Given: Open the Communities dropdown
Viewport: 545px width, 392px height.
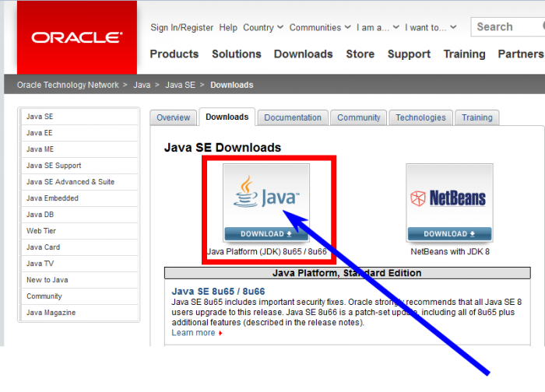Looking at the screenshot, I should [320, 27].
